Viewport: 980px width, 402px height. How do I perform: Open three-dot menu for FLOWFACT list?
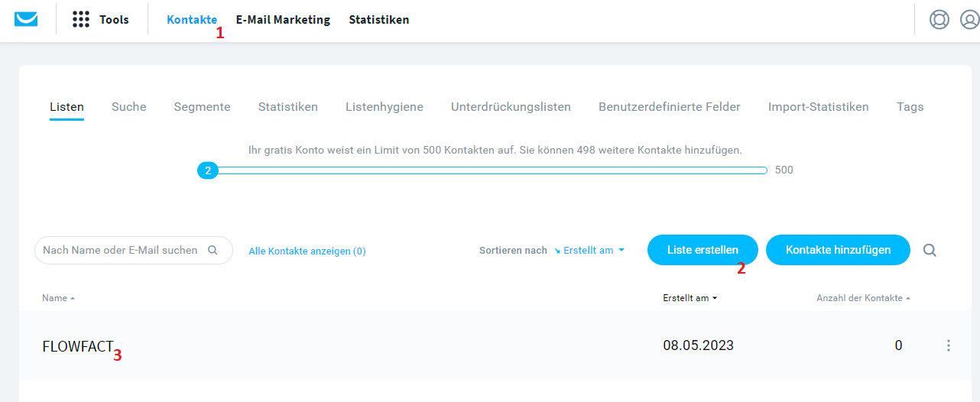(x=949, y=345)
